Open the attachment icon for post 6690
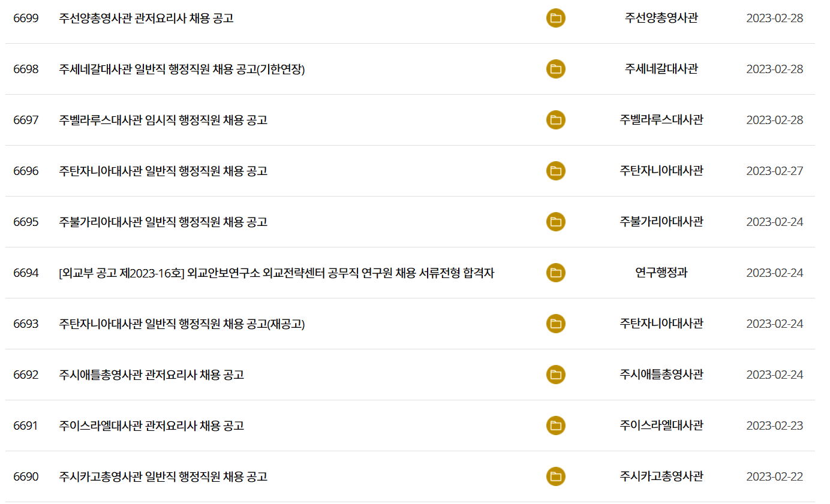The height and width of the screenshot is (504, 830). tap(555, 476)
